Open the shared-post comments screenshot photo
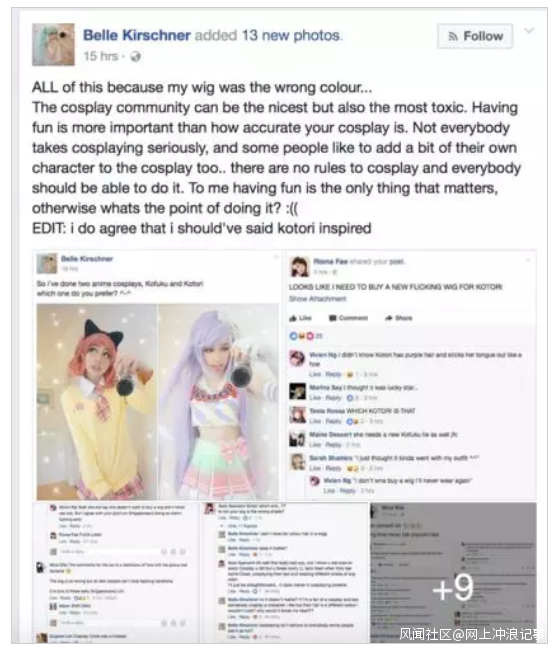Image resolution: width=557 pixels, height=654 pixels. tap(411, 375)
